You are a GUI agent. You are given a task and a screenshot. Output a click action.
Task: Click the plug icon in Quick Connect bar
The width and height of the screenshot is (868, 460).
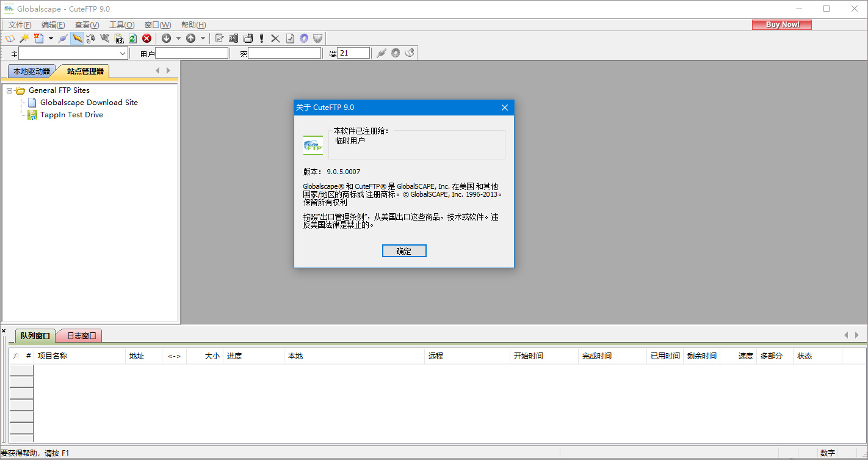[382, 53]
